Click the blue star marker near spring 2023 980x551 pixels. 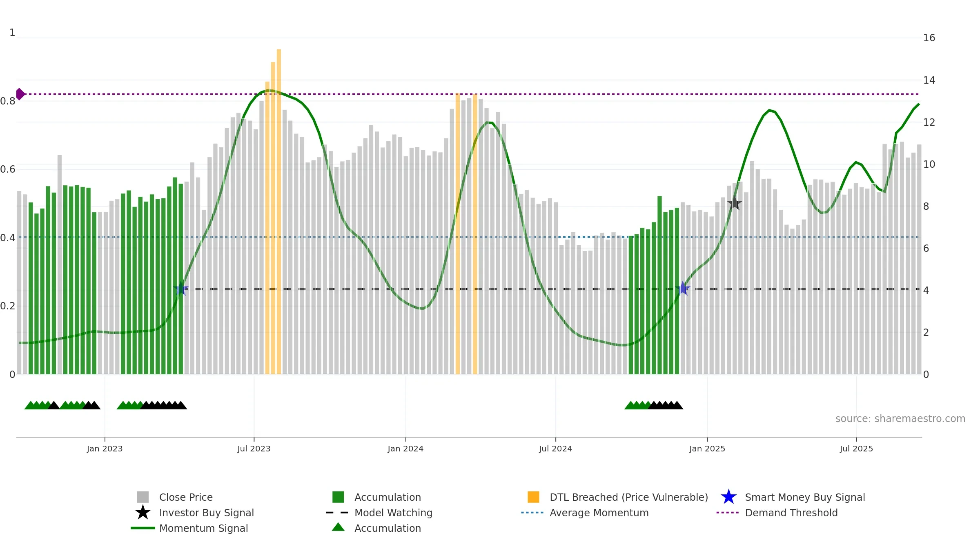(180, 289)
